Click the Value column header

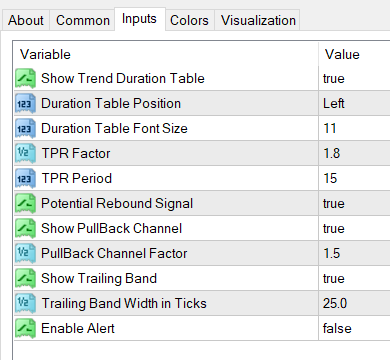click(x=354, y=54)
